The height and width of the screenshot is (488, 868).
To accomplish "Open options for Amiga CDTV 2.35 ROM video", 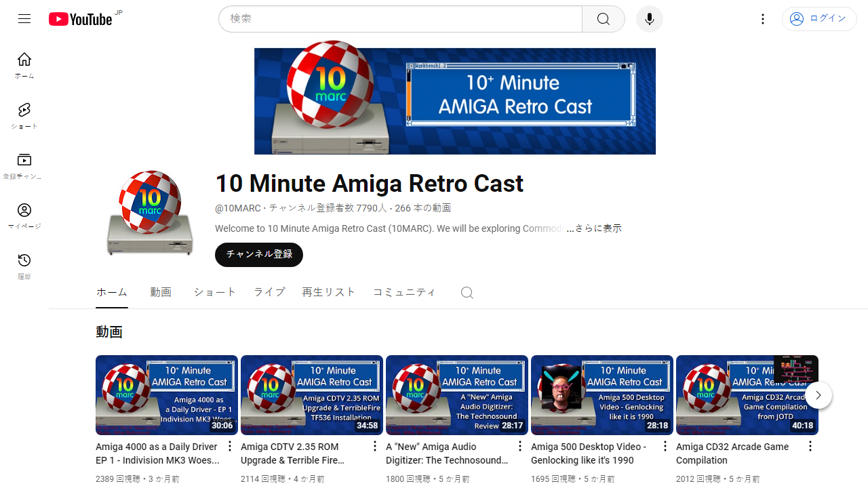I will 375,446.
